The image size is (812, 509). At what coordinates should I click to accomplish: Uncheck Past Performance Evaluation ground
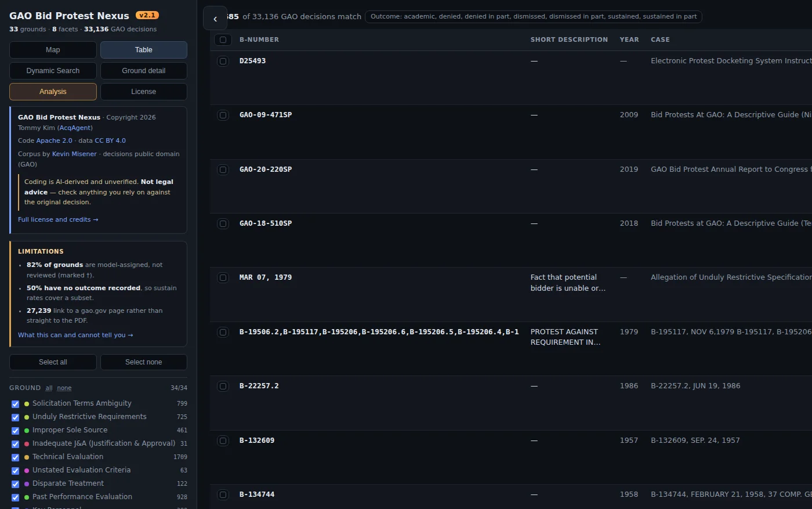[x=16, y=497]
